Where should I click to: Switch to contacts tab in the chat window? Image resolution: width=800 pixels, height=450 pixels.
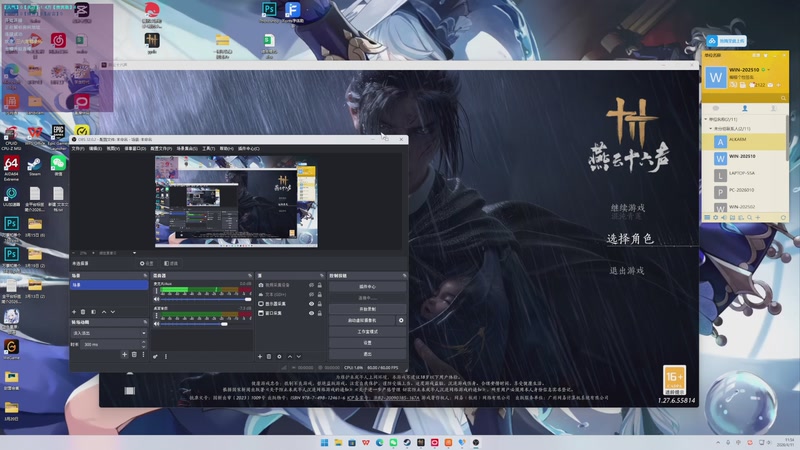744,108
